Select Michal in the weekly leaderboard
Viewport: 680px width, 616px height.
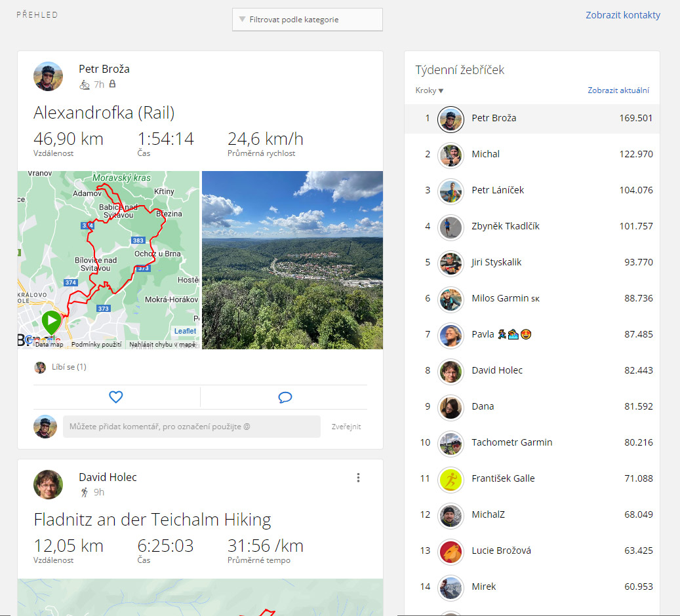pos(486,154)
